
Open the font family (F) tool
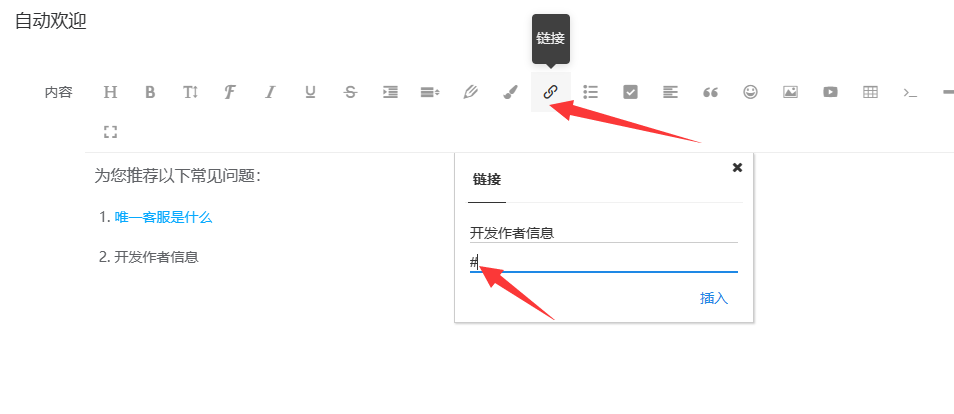(230, 92)
